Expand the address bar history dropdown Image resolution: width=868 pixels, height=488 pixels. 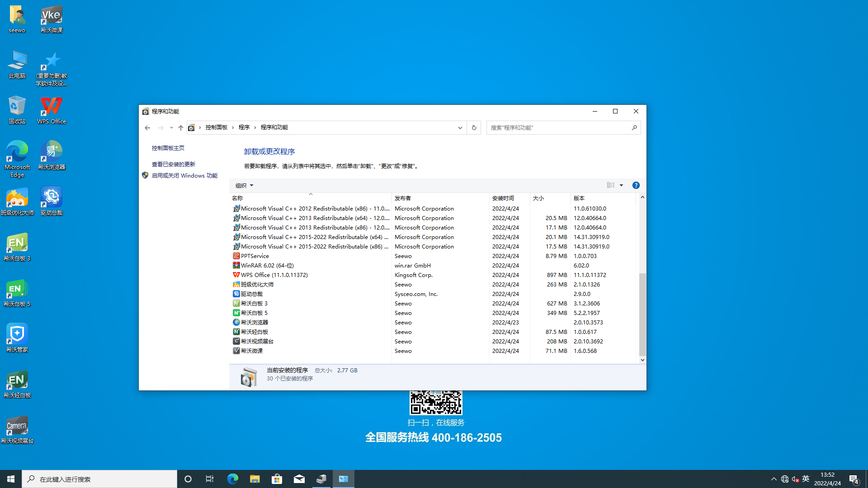pyautogui.click(x=460, y=128)
